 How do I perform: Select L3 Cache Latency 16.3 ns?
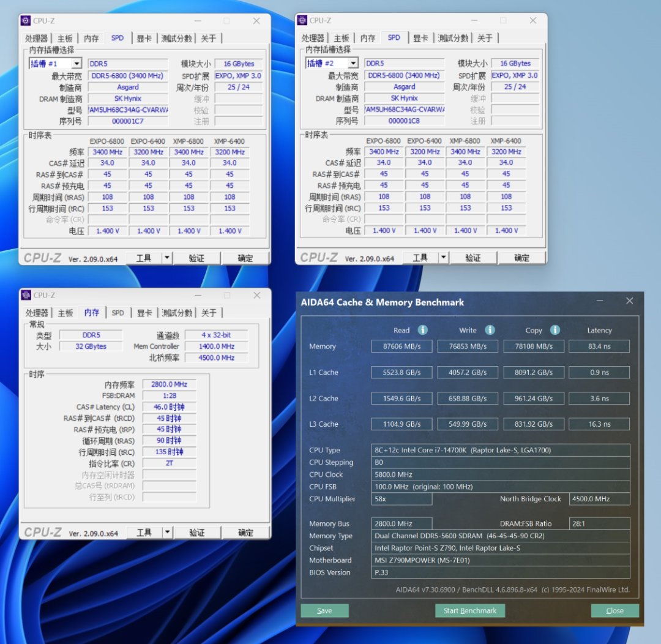[x=599, y=424]
